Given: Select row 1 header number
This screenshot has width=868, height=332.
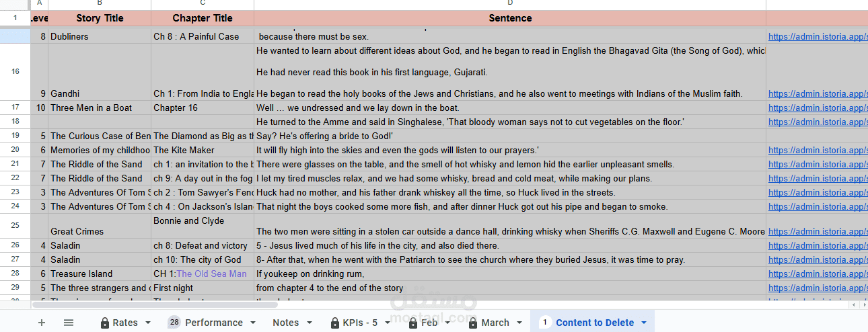Looking at the screenshot, I should pos(15,18).
